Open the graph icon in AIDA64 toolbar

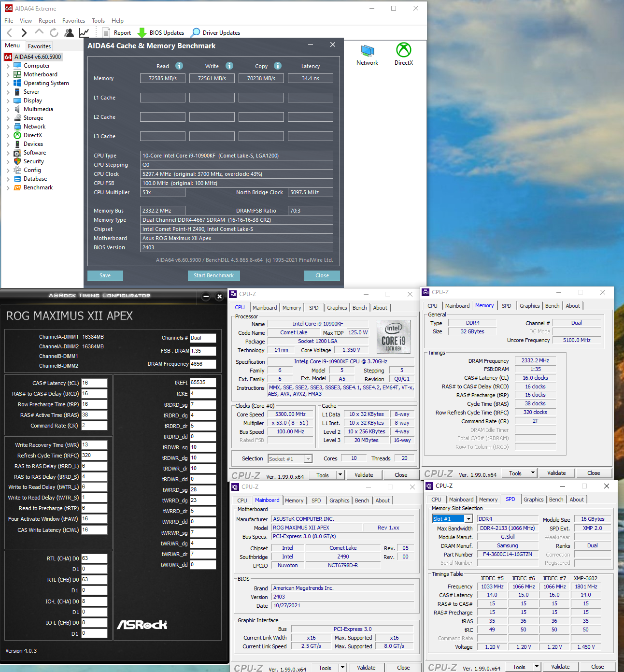coord(84,32)
